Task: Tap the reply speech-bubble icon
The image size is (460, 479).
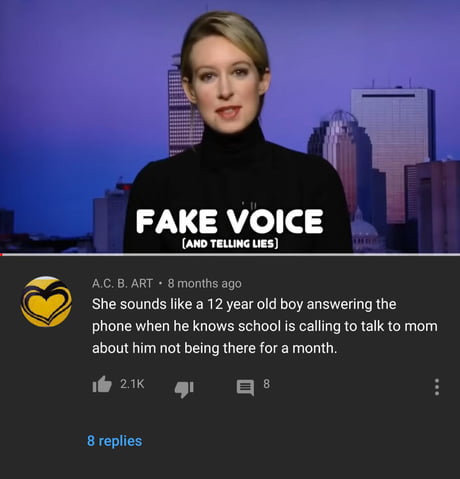Action: point(245,387)
